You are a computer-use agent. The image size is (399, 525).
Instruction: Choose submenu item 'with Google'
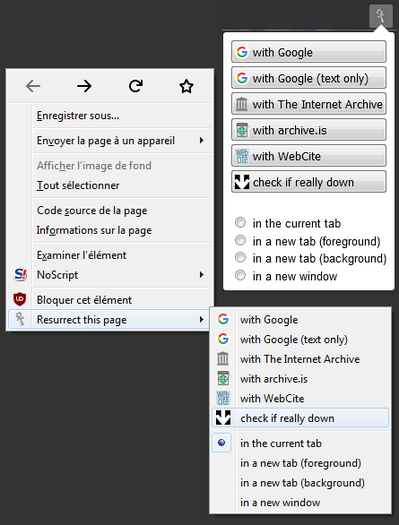click(301, 319)
